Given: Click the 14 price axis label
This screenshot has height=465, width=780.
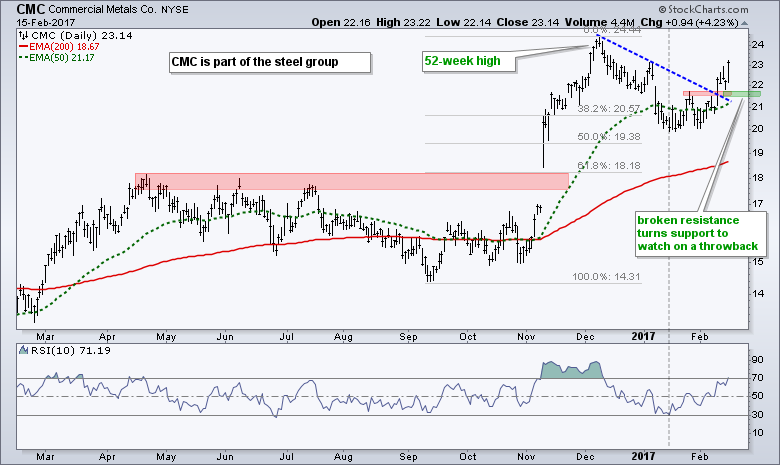Looking at the screenshot, I should pyautogui.click(x=758, y=293).
